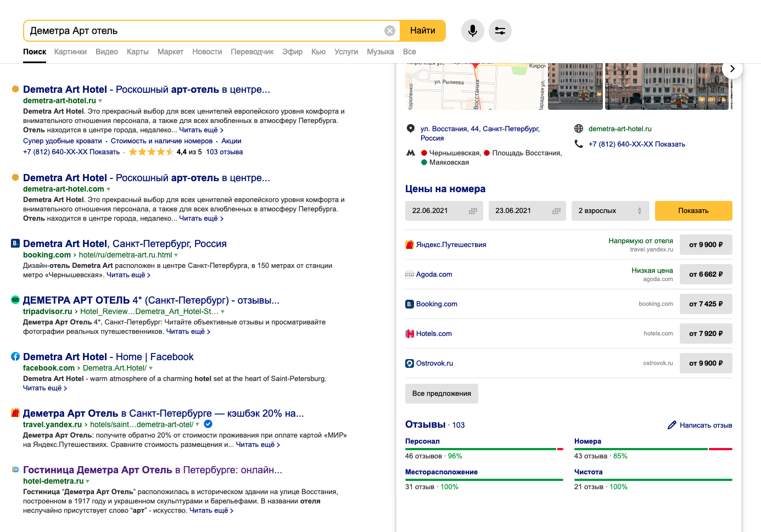Click the metro M icon
This screenshot has width=761, height=532.
(410, 153)
